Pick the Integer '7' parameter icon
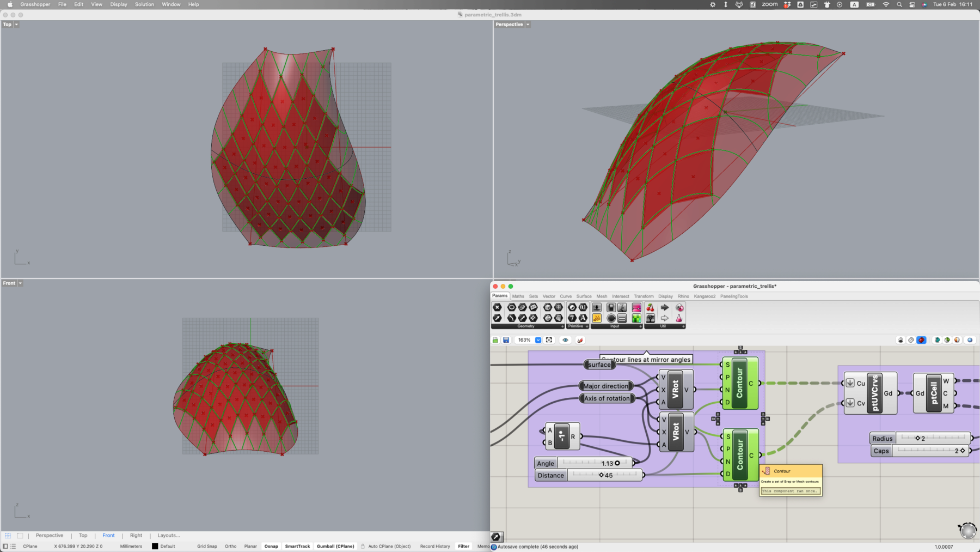The width and height of the screenshot is (980, 552). 572,318
